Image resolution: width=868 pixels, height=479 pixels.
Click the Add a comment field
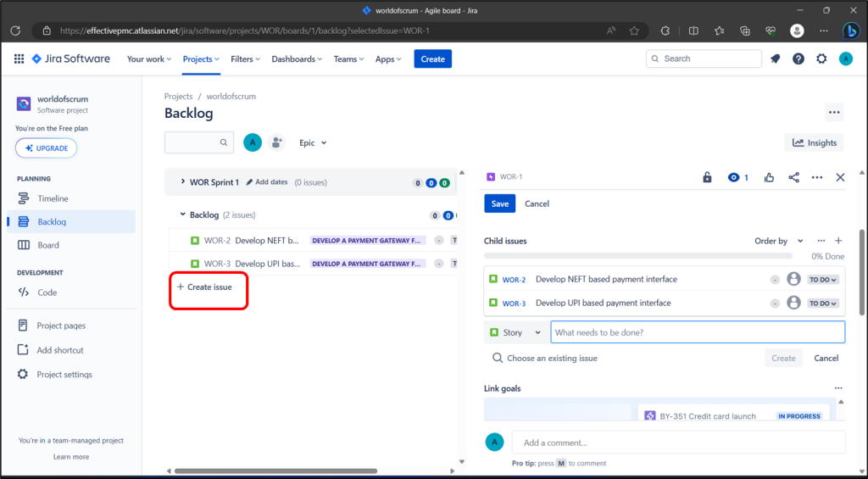click(x=679, y=443)
